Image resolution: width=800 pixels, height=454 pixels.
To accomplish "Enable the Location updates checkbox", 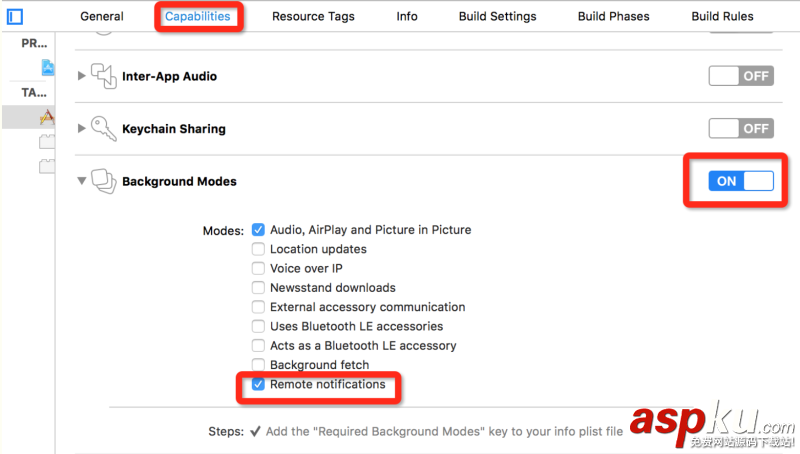I will [259, 249].
